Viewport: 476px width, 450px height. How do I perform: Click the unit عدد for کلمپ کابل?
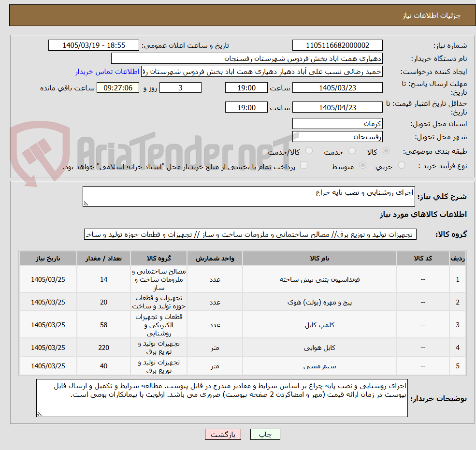click(x=215, y=325)
